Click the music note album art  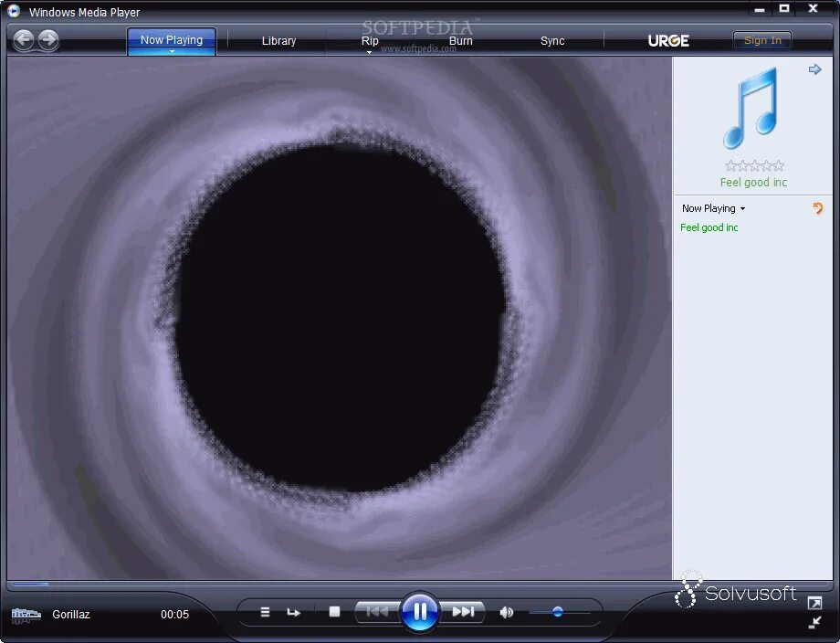pyautogui.click(x=751, y=109)
